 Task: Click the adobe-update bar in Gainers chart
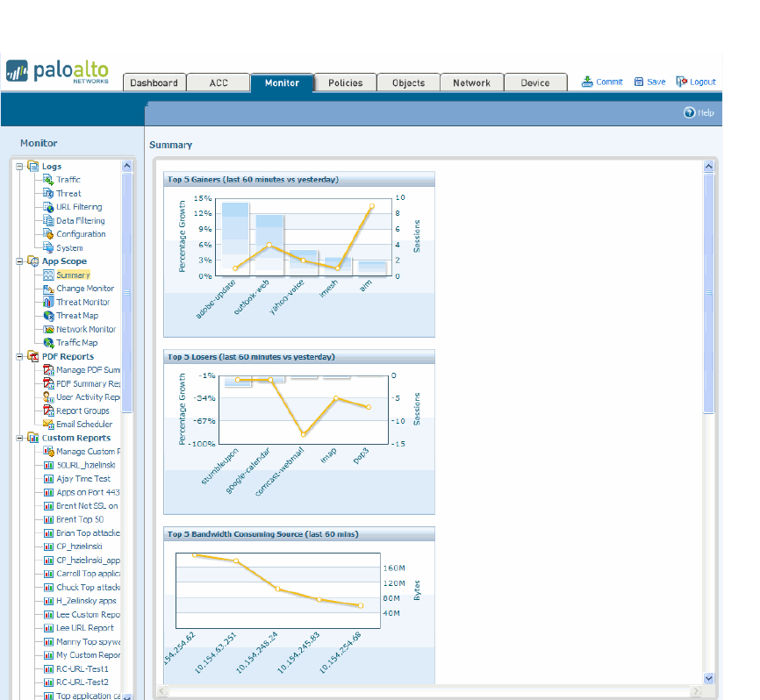pyautogui.click(x=235, y=239)
